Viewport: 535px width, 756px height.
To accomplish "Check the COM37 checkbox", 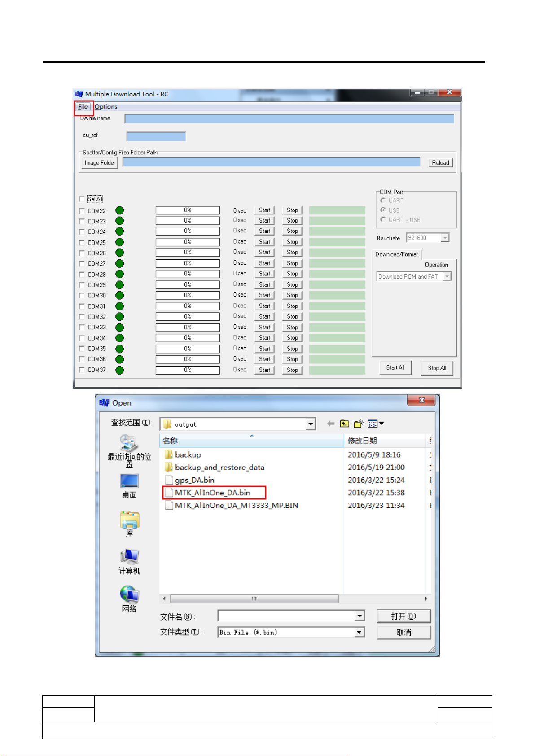I will (82, 370).
